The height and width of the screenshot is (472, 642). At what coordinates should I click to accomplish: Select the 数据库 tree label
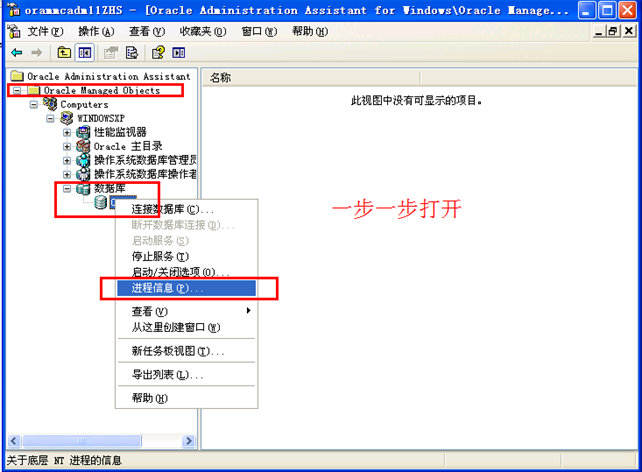point(110,188)
